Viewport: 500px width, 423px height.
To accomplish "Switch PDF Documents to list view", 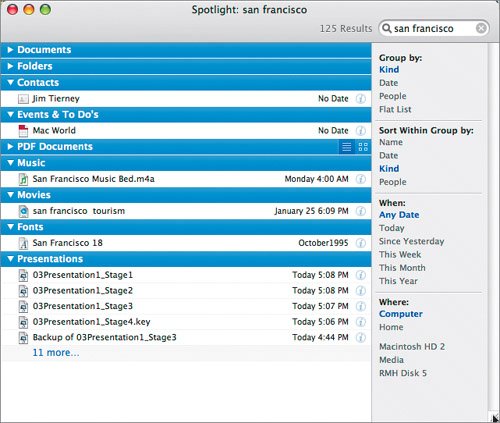I will [347, 147].
